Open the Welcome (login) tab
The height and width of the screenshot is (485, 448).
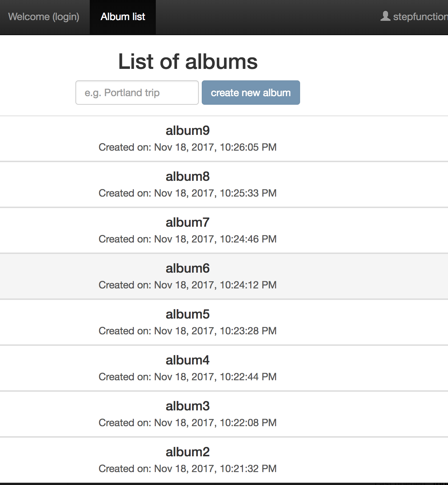click(x=44, y=17)
